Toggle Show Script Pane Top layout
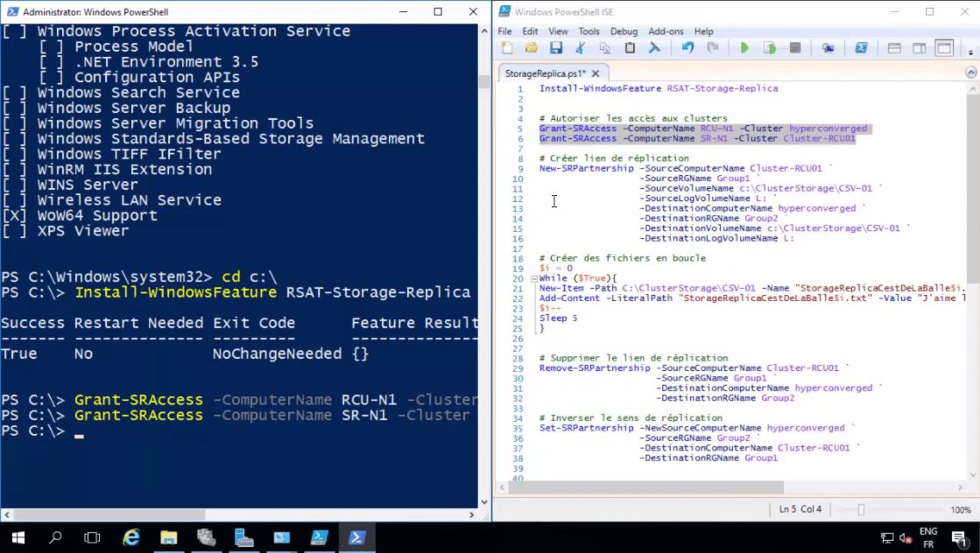980x553 pixels. (x=895, y=48)
